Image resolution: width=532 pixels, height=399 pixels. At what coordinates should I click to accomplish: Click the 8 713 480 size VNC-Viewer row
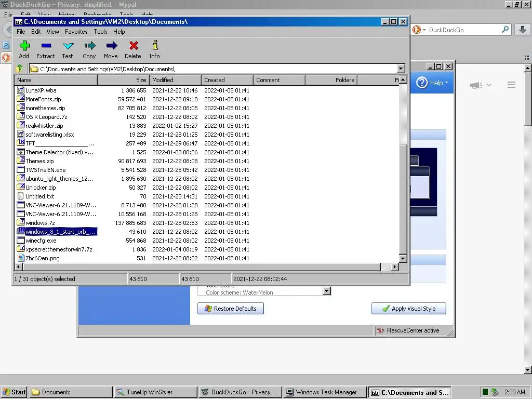(x=208, y=205)
